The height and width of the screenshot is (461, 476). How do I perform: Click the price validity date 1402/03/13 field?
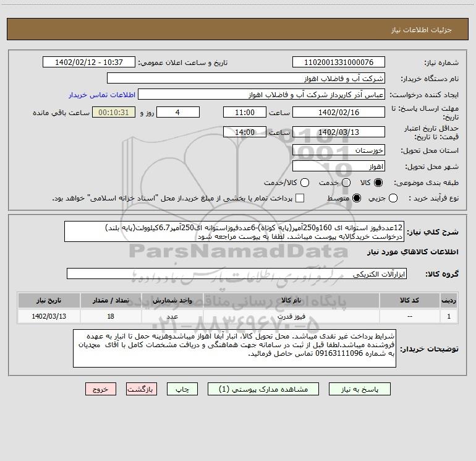coord(339,132)
